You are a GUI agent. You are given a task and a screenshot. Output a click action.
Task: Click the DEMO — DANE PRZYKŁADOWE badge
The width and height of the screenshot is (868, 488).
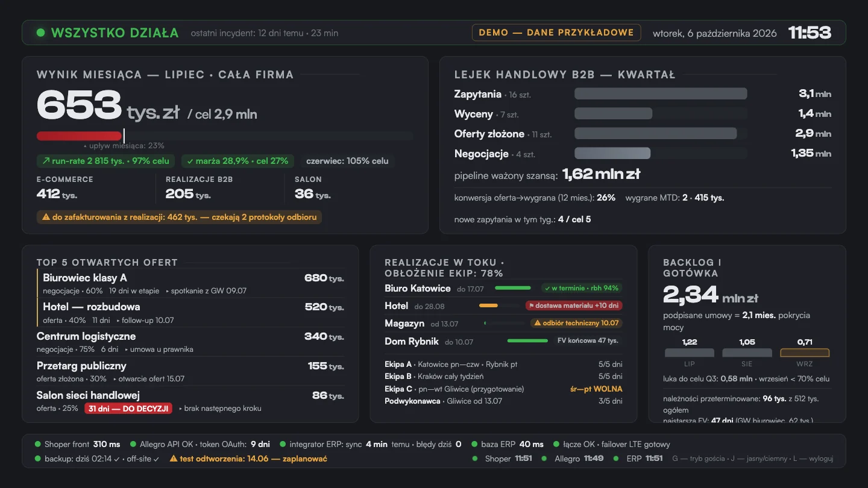click(556, 33)
